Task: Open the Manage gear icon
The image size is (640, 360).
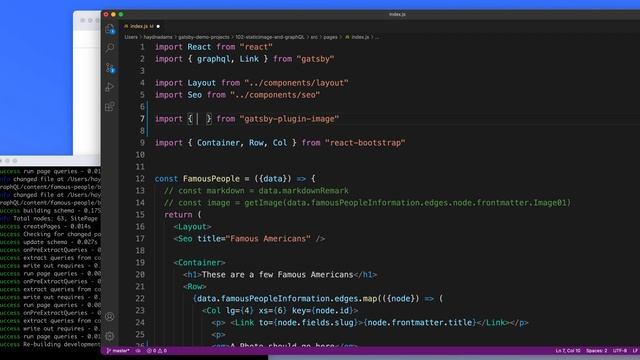Action: (x=110, y=336)
